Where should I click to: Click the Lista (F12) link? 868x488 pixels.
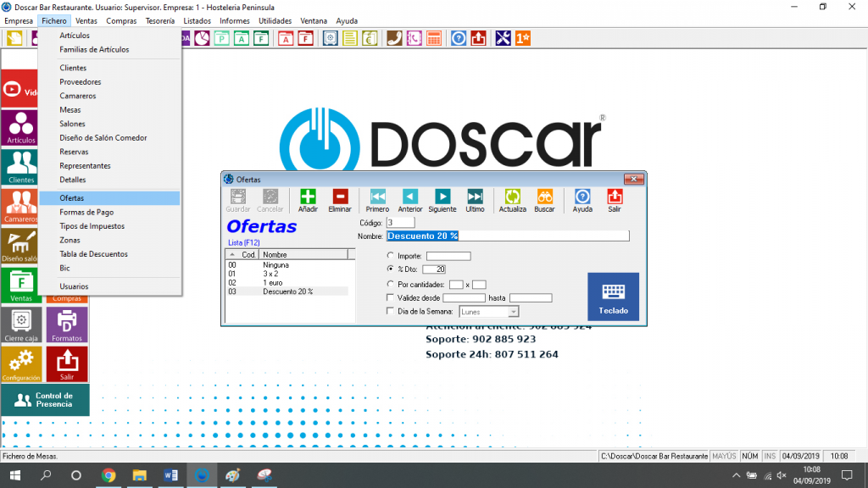[243, 243]
